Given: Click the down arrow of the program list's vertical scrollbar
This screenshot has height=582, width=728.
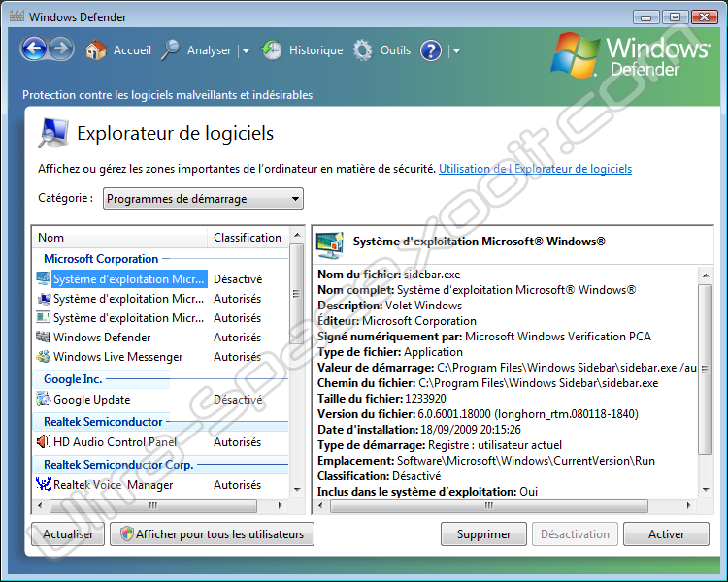Looking at the screenshot, I should pos(297,490).
